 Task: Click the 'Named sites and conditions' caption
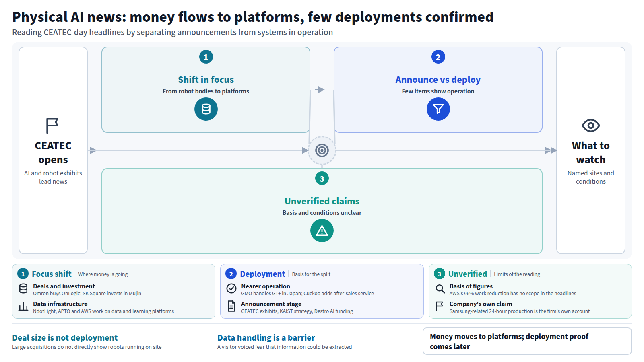(x=591, y=177)
